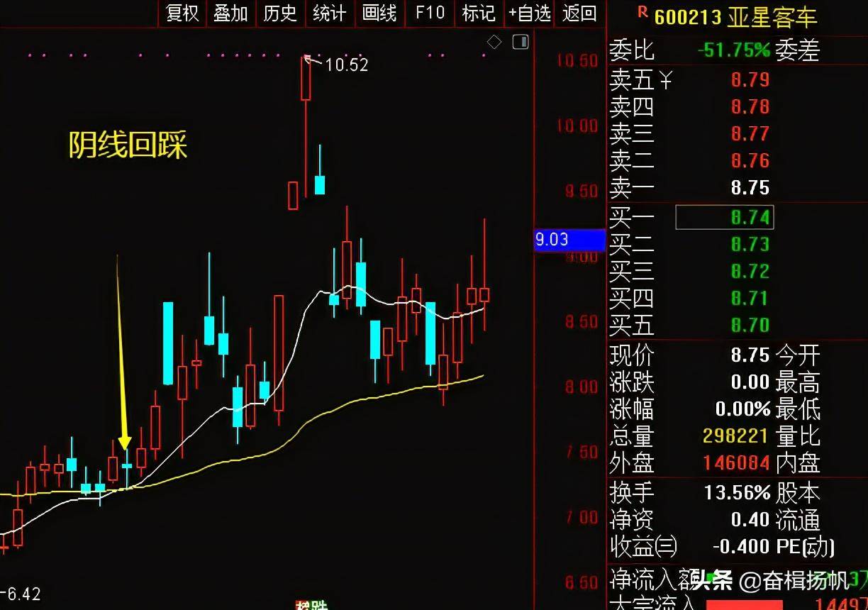Click the 量比 label

click(x=798, y=436)
